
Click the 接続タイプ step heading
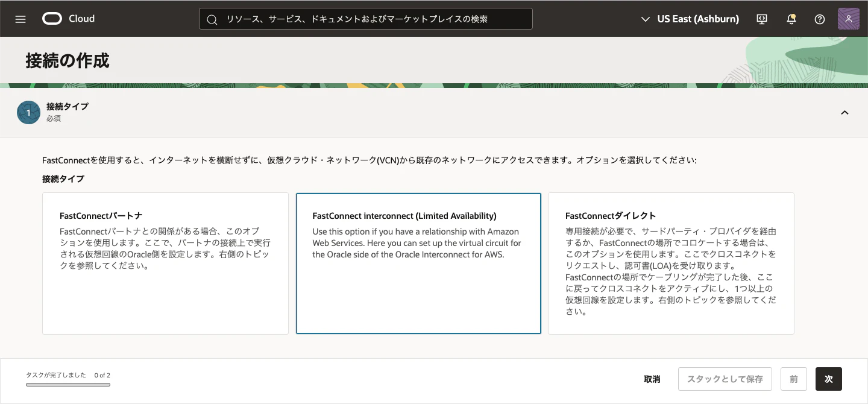point(68,107)
